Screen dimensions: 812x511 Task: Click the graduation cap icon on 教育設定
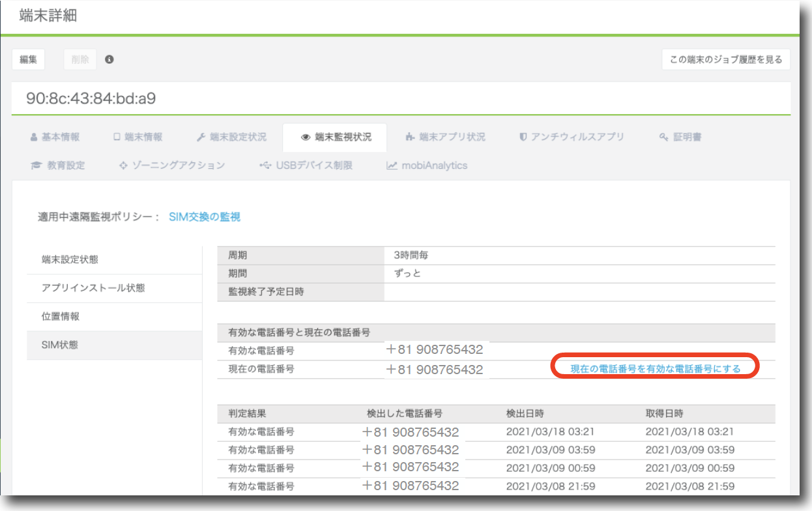[x=36, y=166]
